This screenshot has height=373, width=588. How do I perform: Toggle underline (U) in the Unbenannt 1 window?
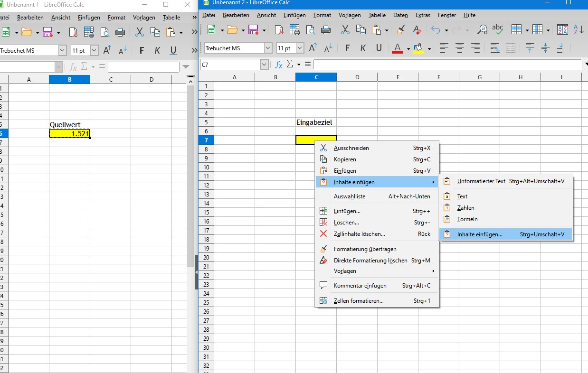pos(173,50)
